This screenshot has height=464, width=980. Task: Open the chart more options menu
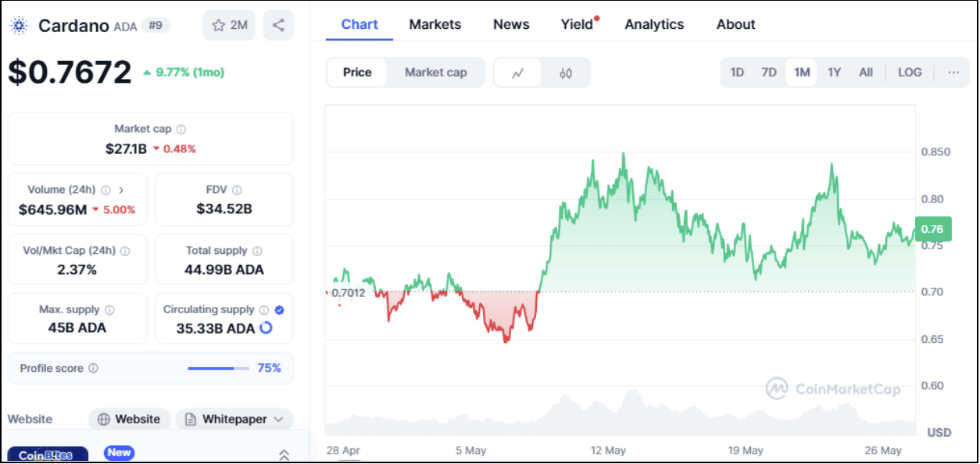(x=953, y=73)
